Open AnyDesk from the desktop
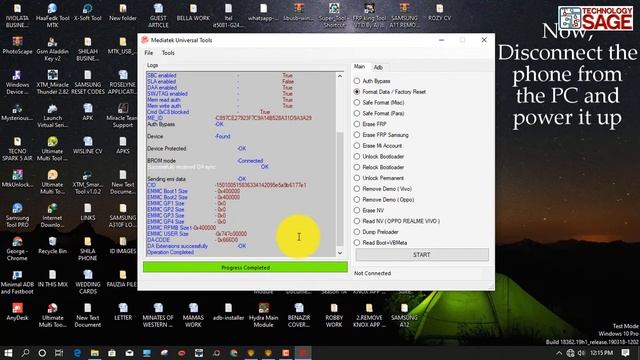 [x=17, y=312]
